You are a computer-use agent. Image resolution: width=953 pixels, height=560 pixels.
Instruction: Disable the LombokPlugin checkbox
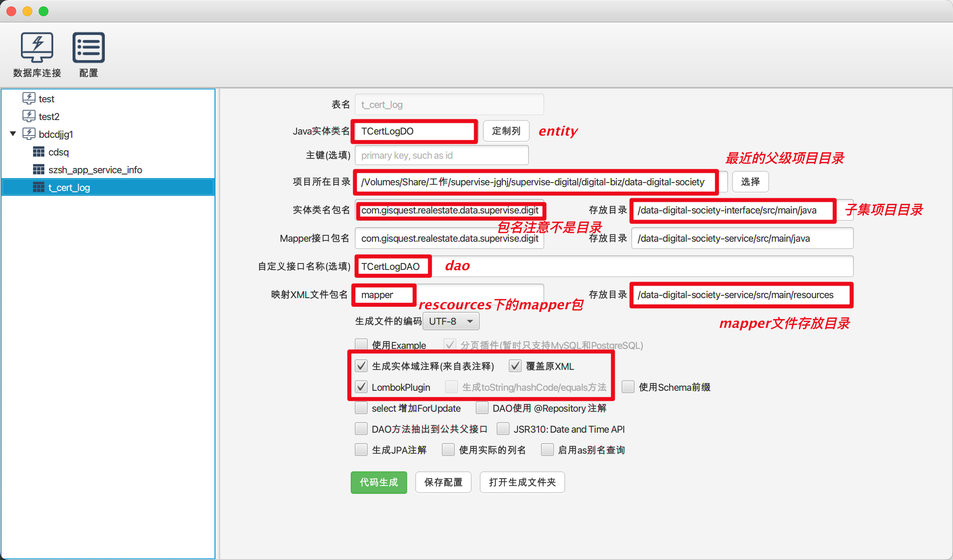coord(361,387)
